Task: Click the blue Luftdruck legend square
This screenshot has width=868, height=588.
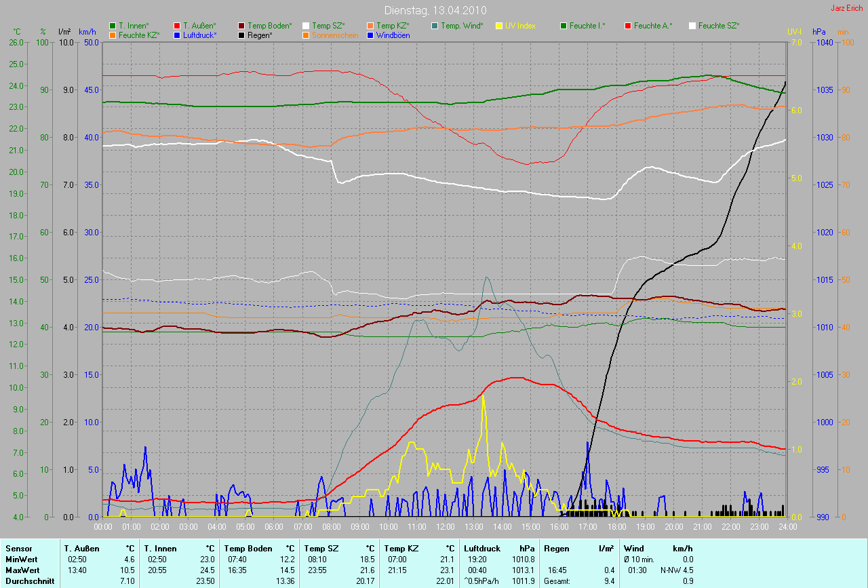Action: (177, 35)
